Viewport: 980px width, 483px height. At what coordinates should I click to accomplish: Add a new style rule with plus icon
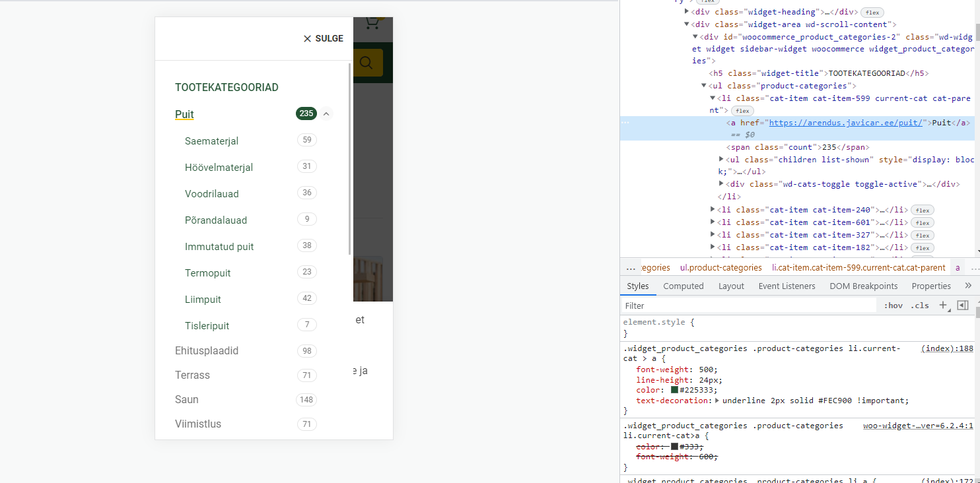[943, 306]
